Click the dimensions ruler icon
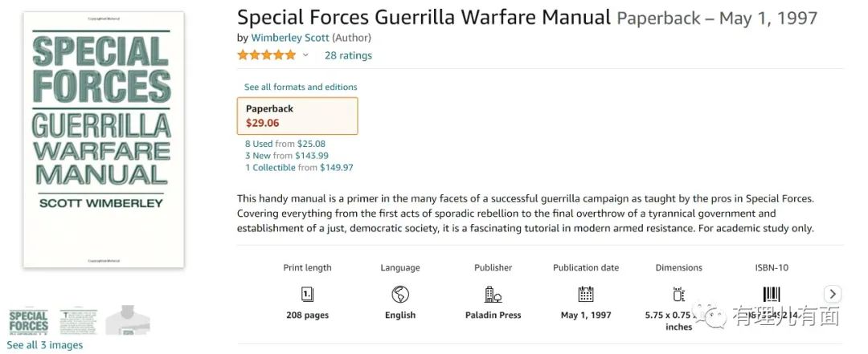868x354 pixels. pos(678,294)
